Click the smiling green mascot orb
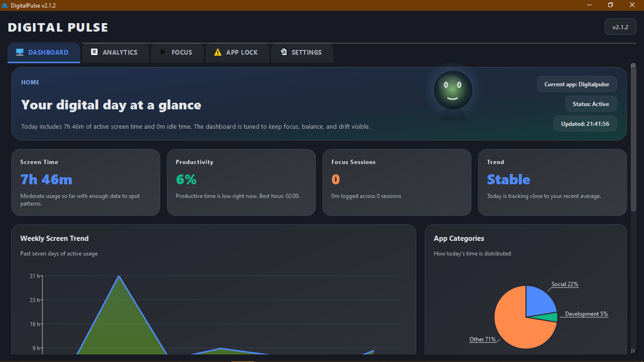The width and height of the screenshot is (644, 362). pos(453,90)
